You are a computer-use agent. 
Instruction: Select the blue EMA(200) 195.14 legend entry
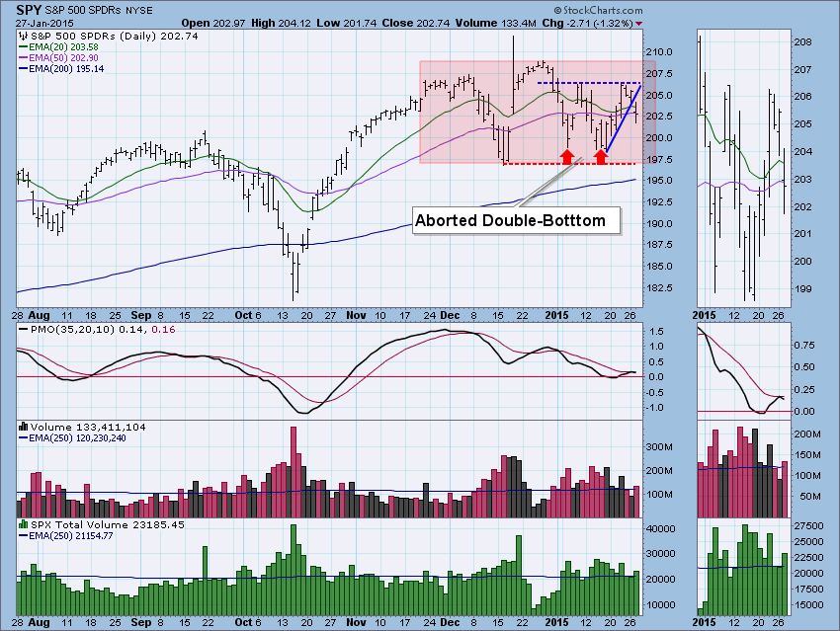[x=61, y=68]
